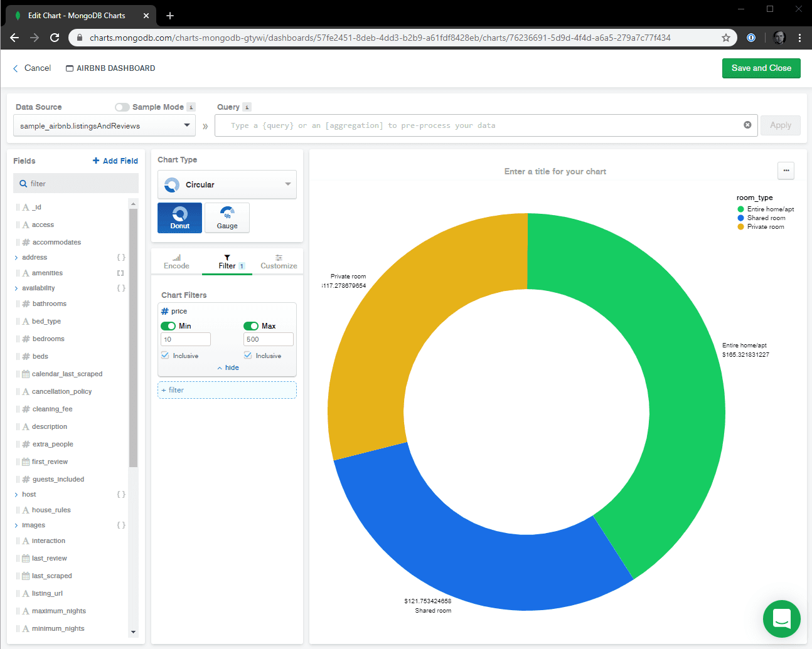The width and height of the screenshot is (812, 649).
Task: Click the clear query icon
Action: tap(747, 125)
